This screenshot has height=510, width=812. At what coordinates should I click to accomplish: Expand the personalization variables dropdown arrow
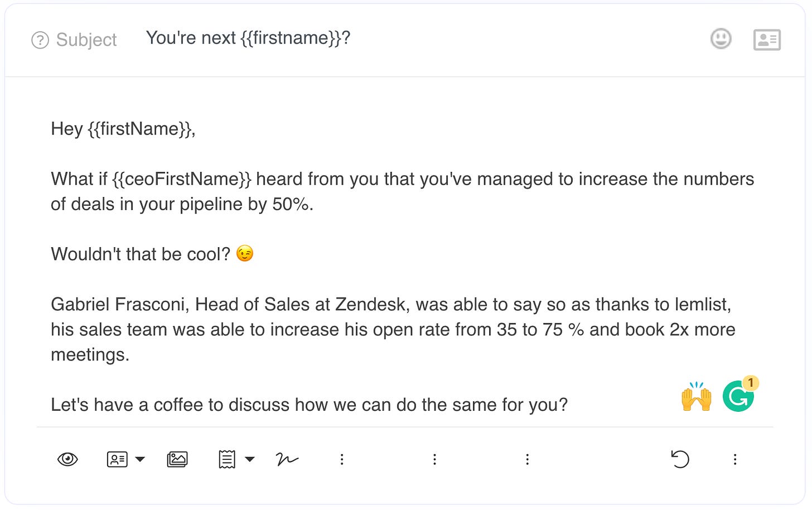[x=140, y=460]
